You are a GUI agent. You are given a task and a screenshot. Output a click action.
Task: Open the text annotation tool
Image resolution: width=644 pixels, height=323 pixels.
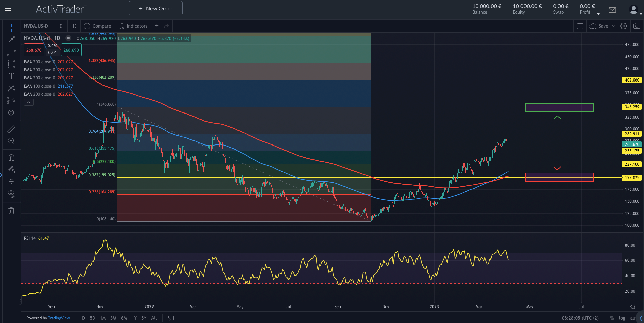coord(11,76)
